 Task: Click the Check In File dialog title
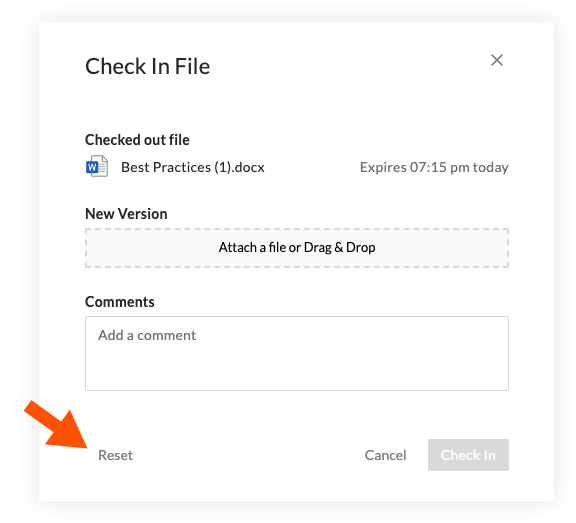147,66
